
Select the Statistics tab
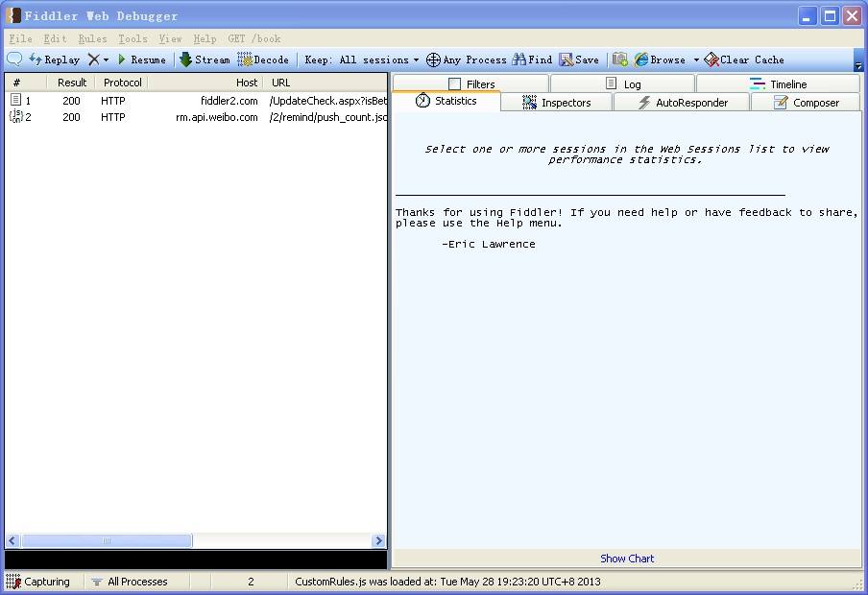click(446, 101)
